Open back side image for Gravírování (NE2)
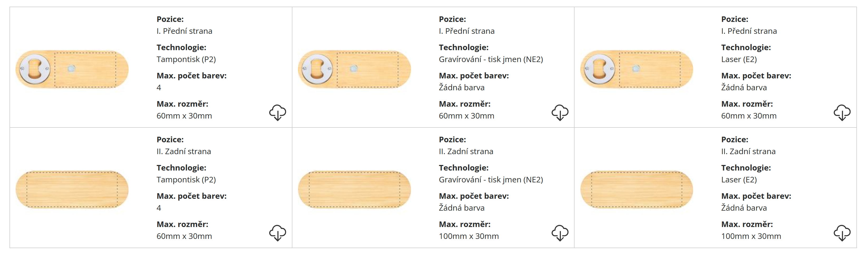Image resolution: width=868 pixels, height=260 pixels. coord(354,190)
